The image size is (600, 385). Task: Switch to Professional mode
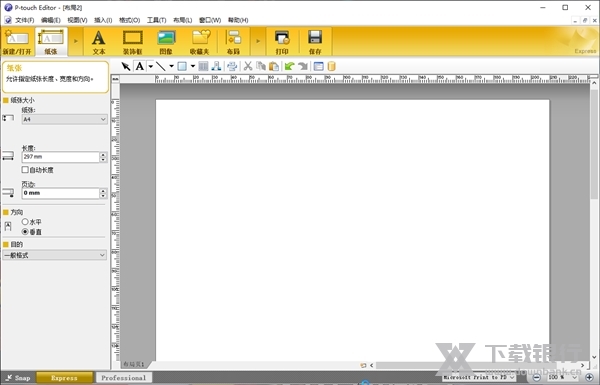[x=124, y=378]
